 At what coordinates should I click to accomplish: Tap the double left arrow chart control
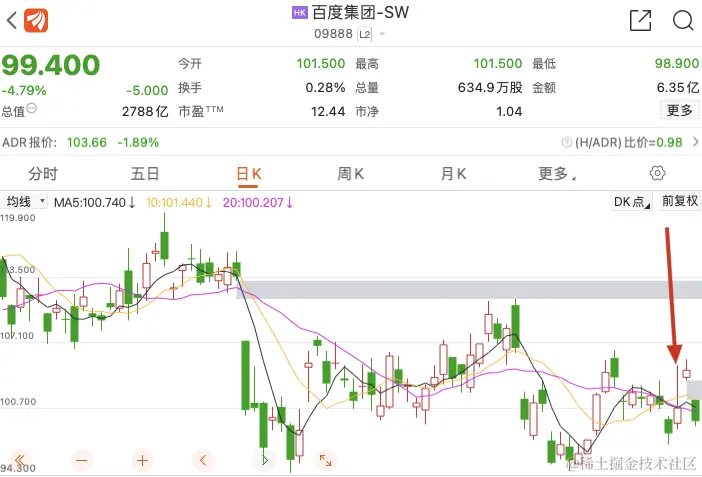coord(20,460)
